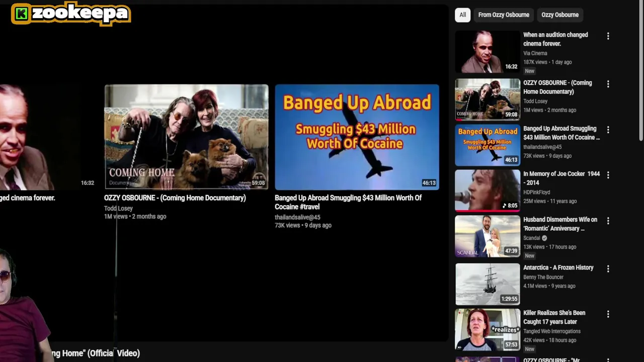Visit thailandsalive@45 channel in sidebar

pos(542,147)
